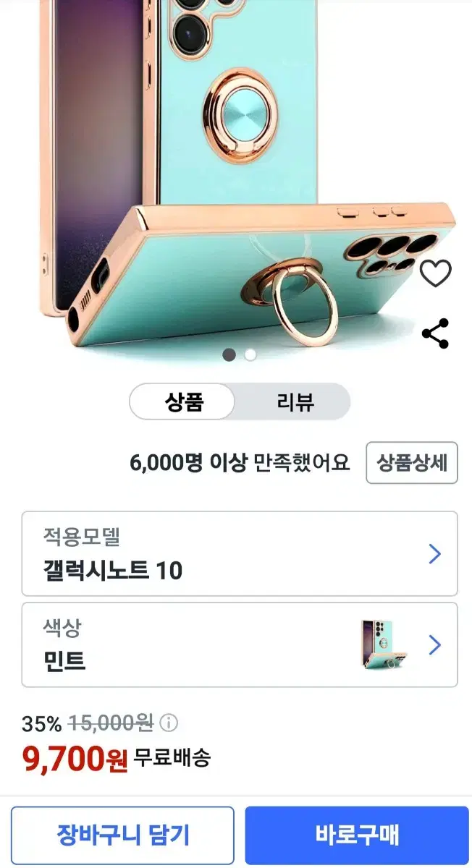Select the first image pagination dot

(229, 354)
